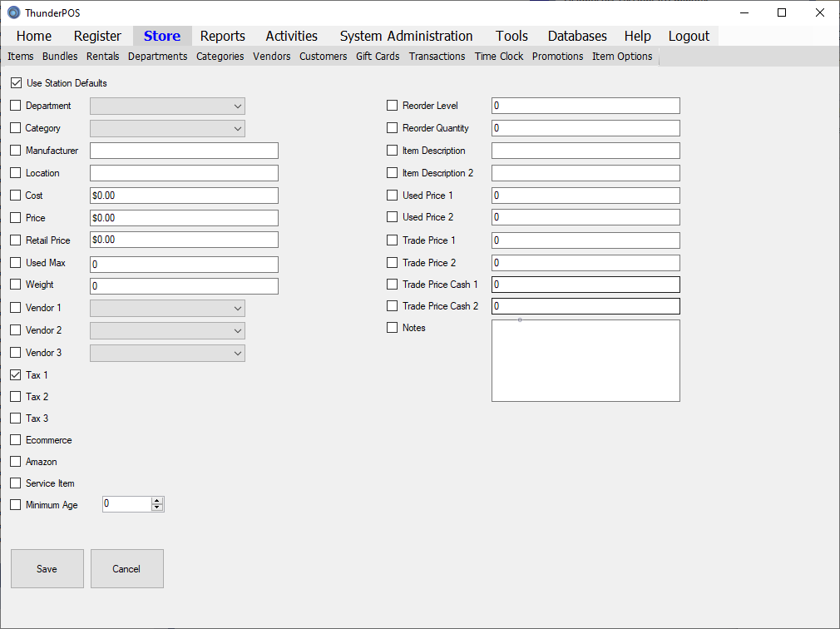Go to the Gift Cards submenu tab
This screenshot has height=629, width=840.
point(378,57)
